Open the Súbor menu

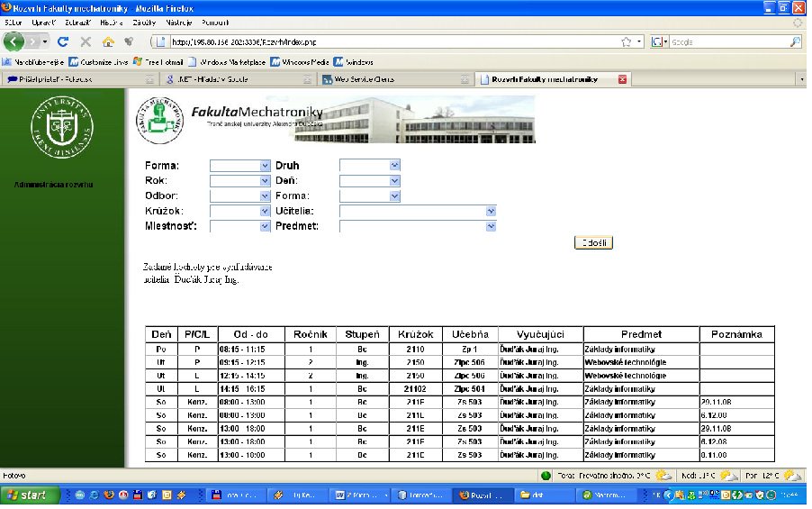(x=13, y=23)
